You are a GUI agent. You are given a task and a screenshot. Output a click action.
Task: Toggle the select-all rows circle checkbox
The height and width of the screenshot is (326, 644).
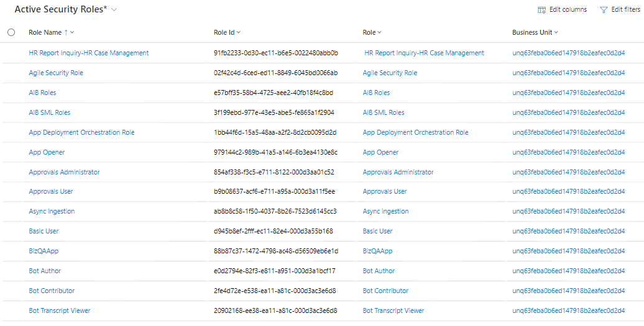click(x=11, y=32)
